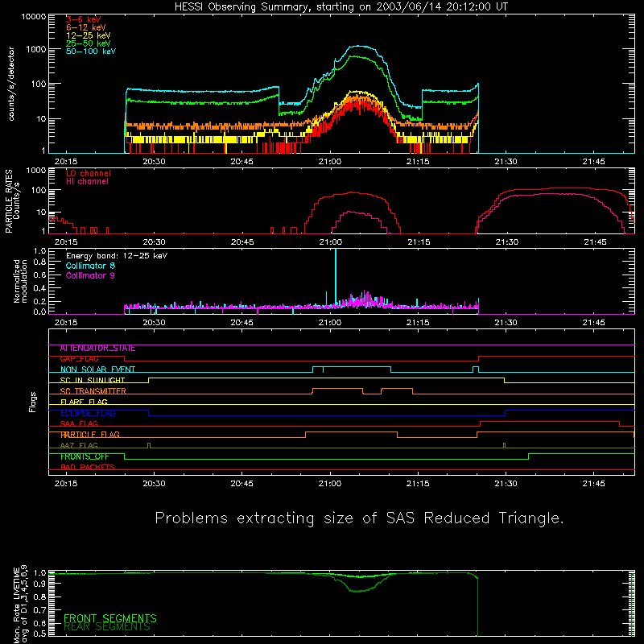This screenshot has height=644, width=644.
Task: Select the "FRONT SEGMENTS" legend label
Action: [110, 618]
